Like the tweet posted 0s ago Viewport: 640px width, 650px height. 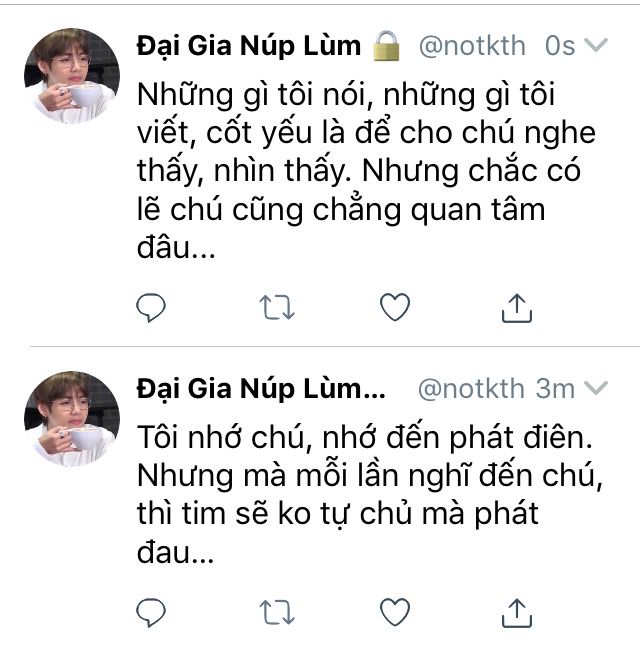pos(395,307)
